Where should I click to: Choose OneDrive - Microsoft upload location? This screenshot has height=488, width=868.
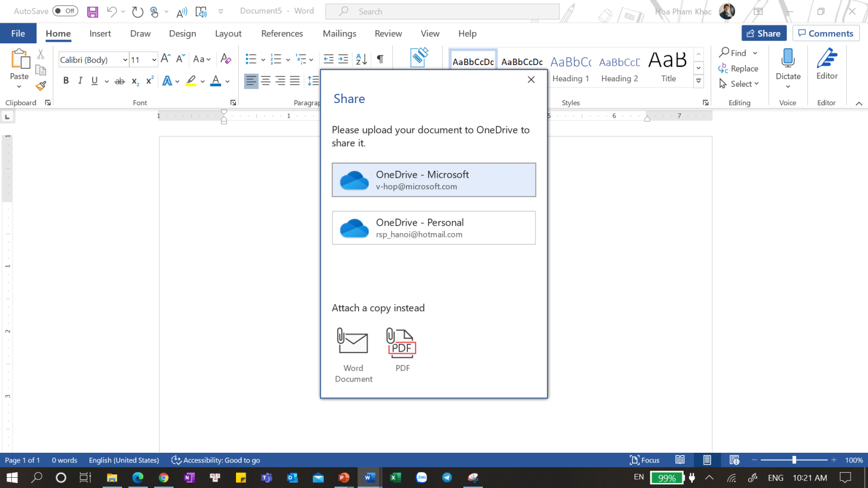pyautogui.click(x=433, y=180)
